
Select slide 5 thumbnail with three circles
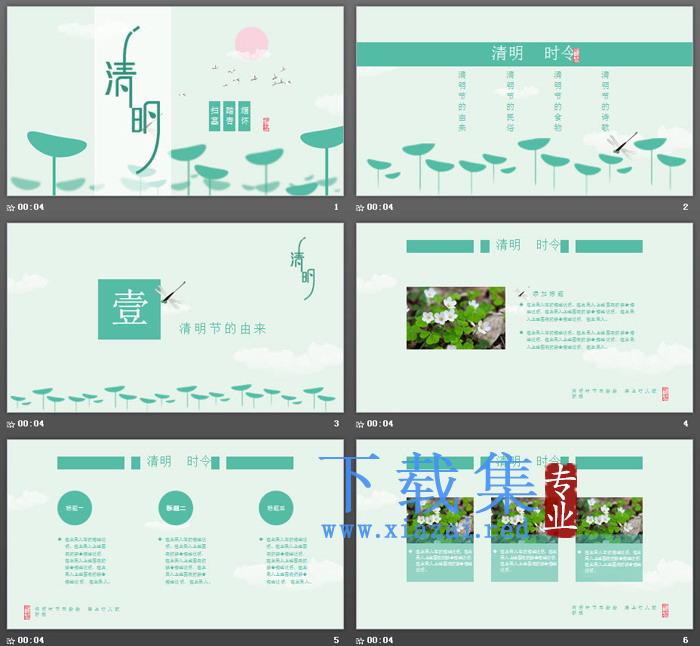coord(175,534)
